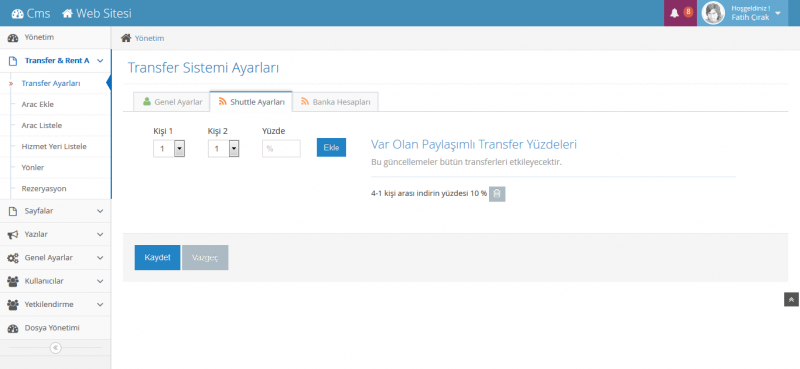Click the Kullanıcılar sidebar label
This screenshot has height=369, width=800.
point(44,281)
